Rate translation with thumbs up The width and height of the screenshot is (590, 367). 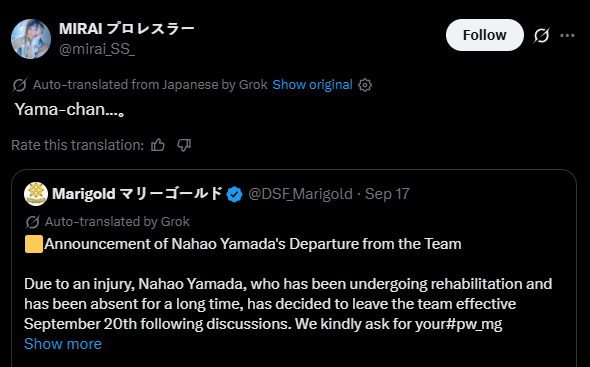pos(158,145)
